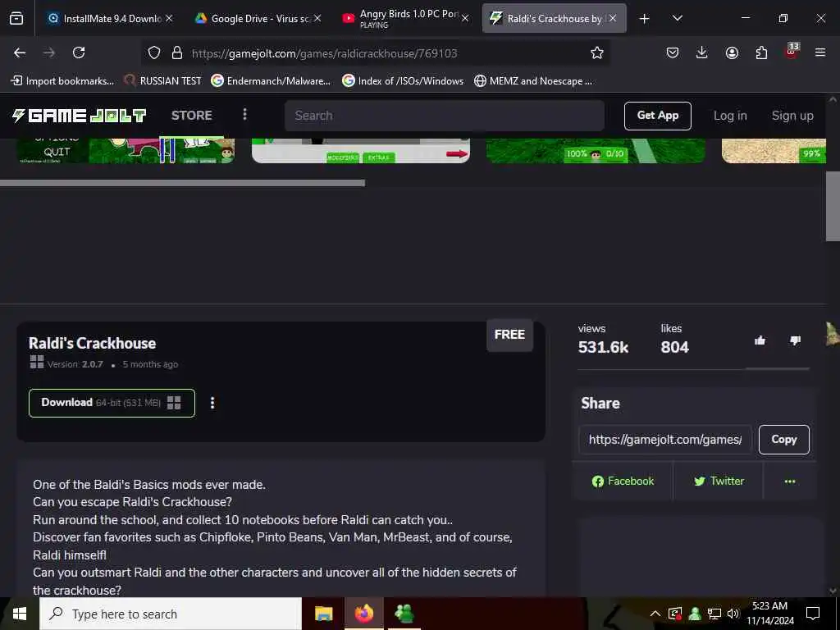Like the game with thumbs up
Viewport: 840px width, 630px height.
point(760,340)
